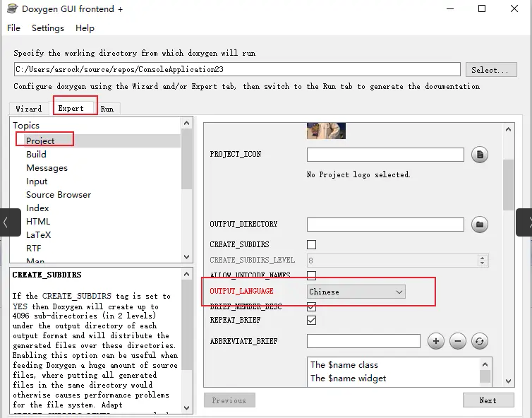The width and height of the screenshot is (532, 418).
Task: Click the Topics header in tree
Action: point(26,125)
